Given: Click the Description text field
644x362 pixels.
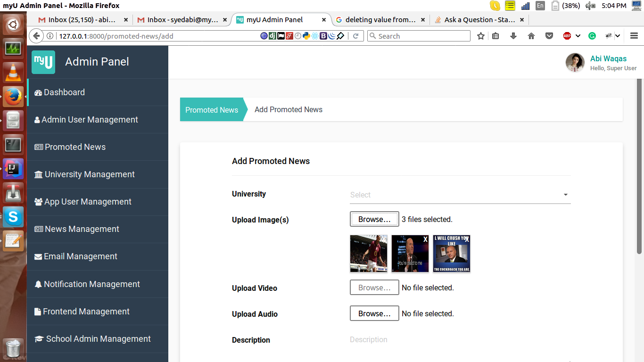Looking at the screenshot, I should tap(460, 340).
